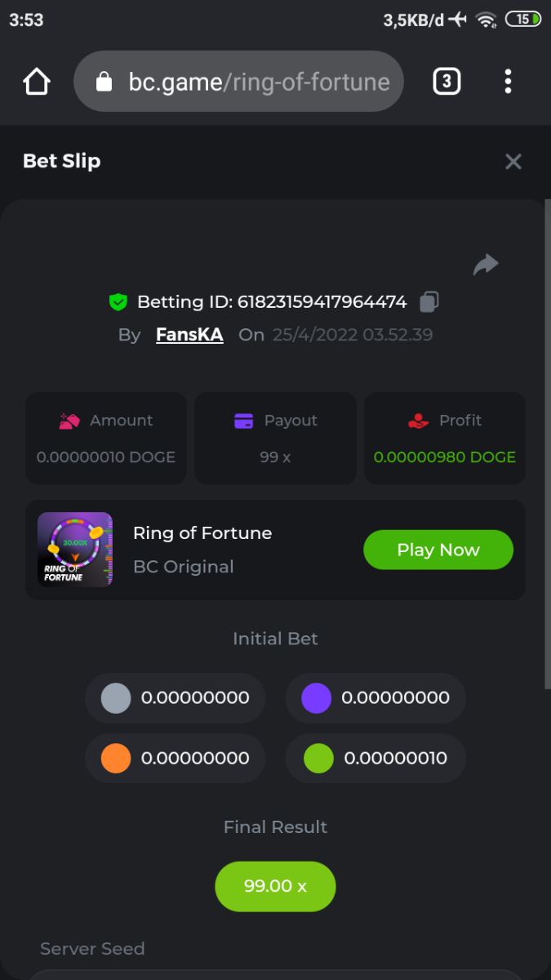Tap the purple color bet chip

(316, 698)
